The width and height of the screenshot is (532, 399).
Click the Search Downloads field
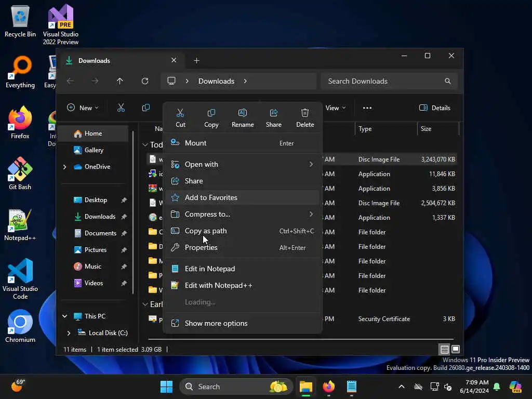[389, 81]
